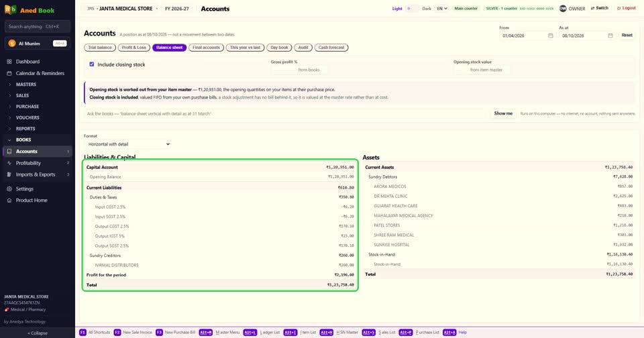Screen dimensions: 644x338
Task: Click the Reset button
Action: [627, 36]
